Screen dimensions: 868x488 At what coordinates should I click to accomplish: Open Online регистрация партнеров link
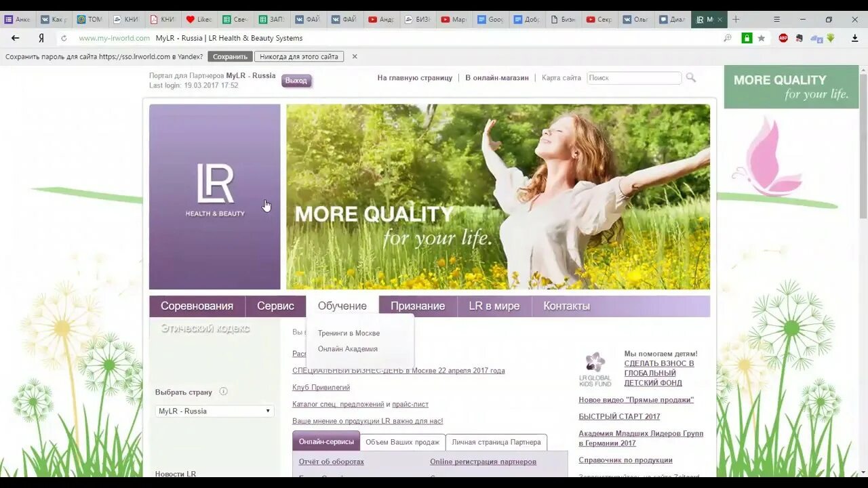pyautogui.click(x=483, y=462)
